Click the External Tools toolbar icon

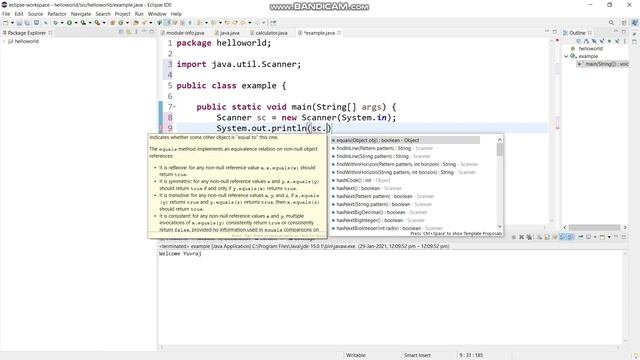point(97,23)
